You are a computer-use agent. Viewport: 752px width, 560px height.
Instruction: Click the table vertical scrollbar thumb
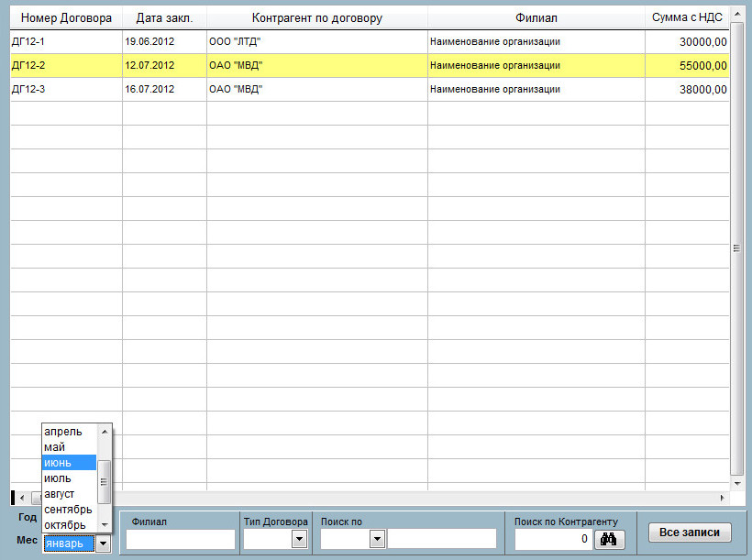[737, 247]
